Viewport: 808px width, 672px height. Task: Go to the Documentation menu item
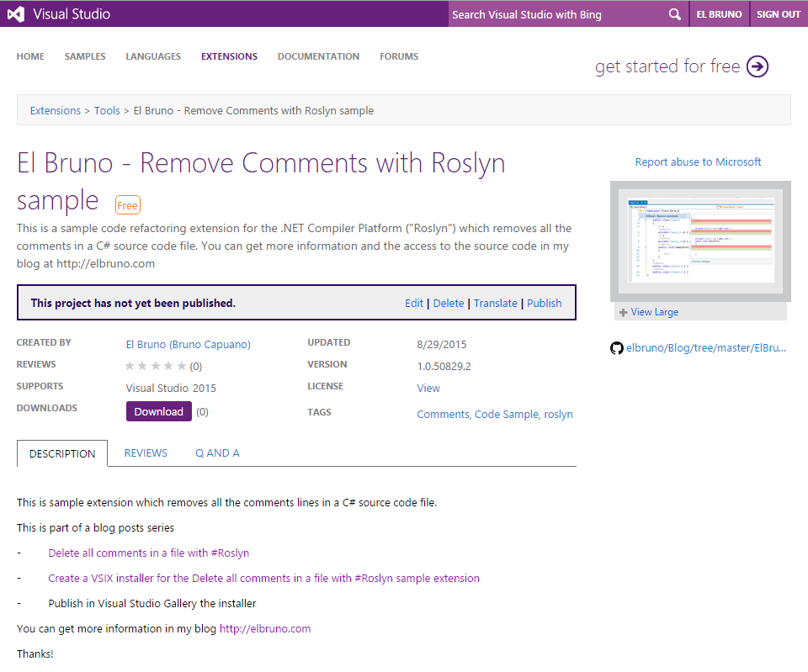pos(318,56)
